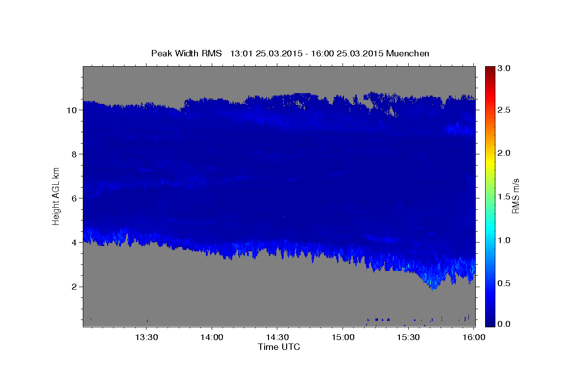
Task: Click the 14:30 time tick label
Action: [277, 338]
